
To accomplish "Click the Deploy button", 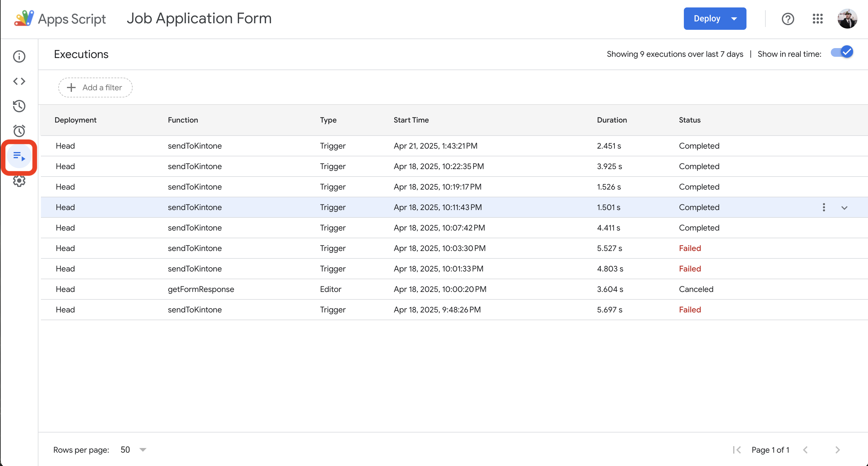I will click(x=707, y=19).
